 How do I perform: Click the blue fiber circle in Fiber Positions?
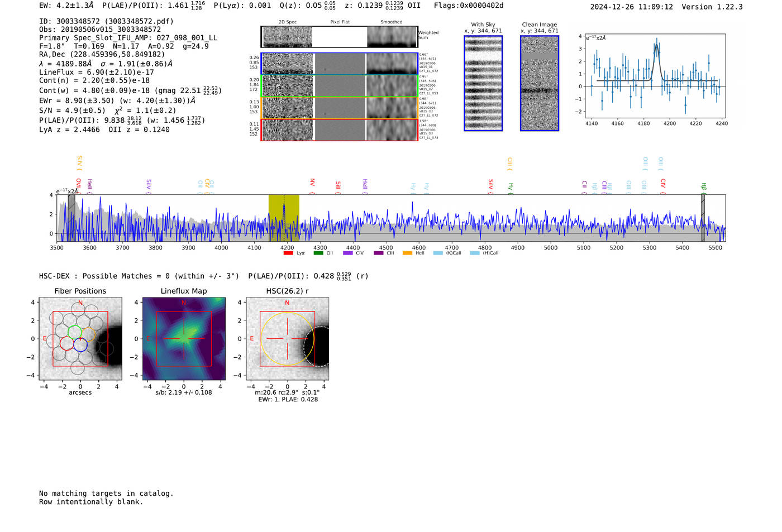pyautogui.click(x=80, y=344)
